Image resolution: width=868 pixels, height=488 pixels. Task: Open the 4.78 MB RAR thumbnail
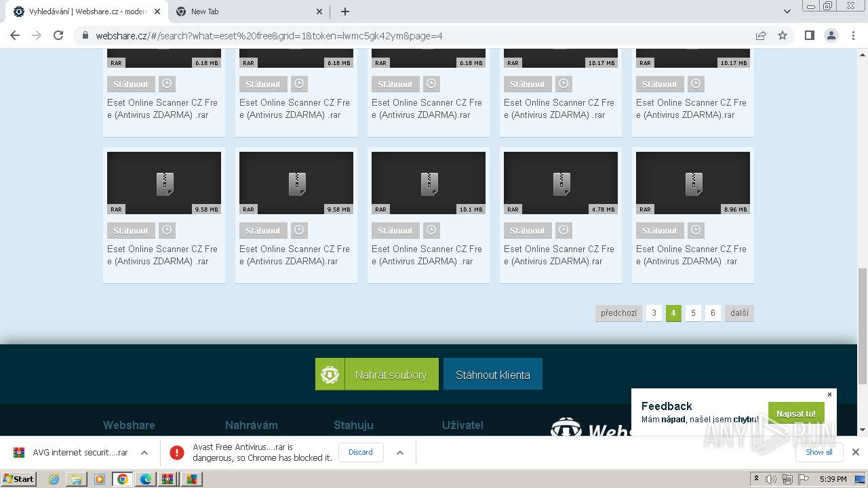click(x=561, y=183)
